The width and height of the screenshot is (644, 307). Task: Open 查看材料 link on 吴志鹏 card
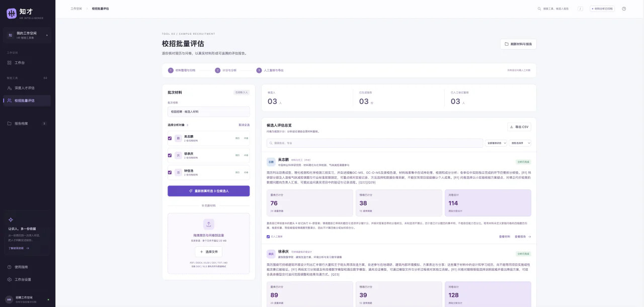point(505,237)
